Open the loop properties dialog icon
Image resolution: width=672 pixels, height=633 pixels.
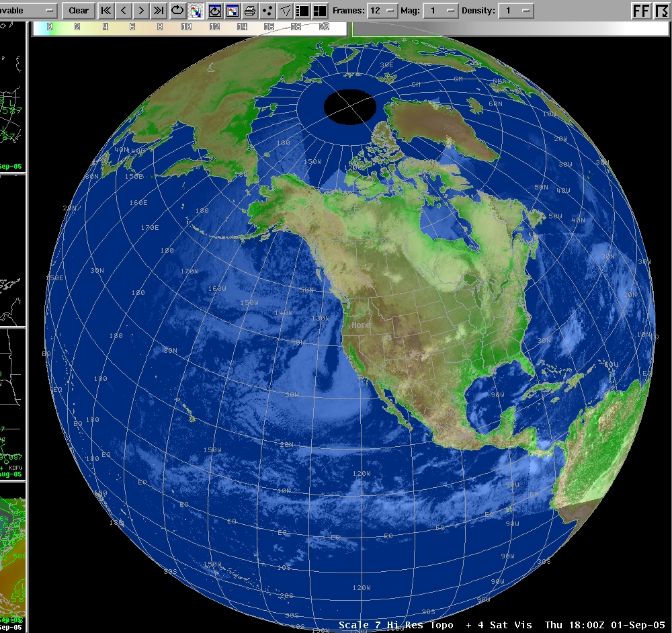point(215,11)
